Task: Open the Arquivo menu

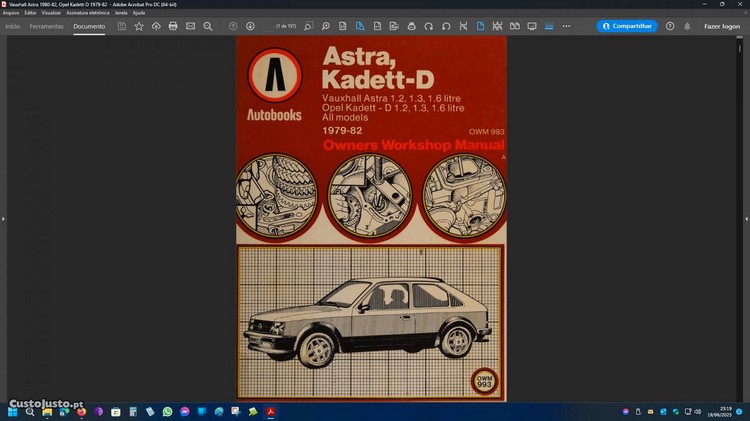Action: click(11, 12)
